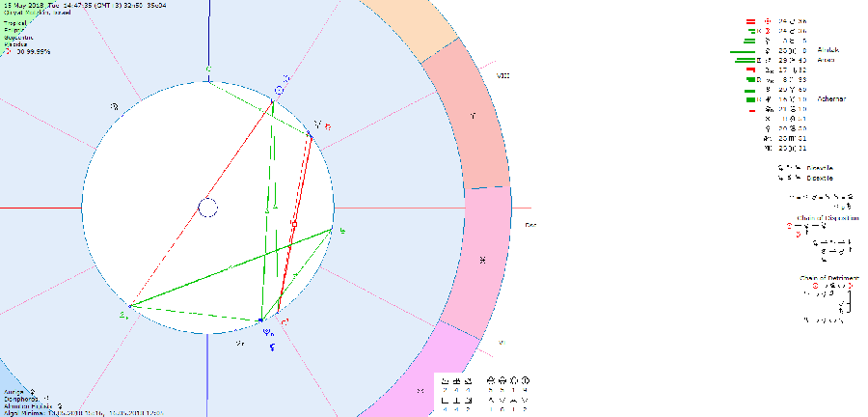This screenshot has height=417, width=868.
Task: Click the Sun symbol on the chart wheel
Action: tap(280, 91)
